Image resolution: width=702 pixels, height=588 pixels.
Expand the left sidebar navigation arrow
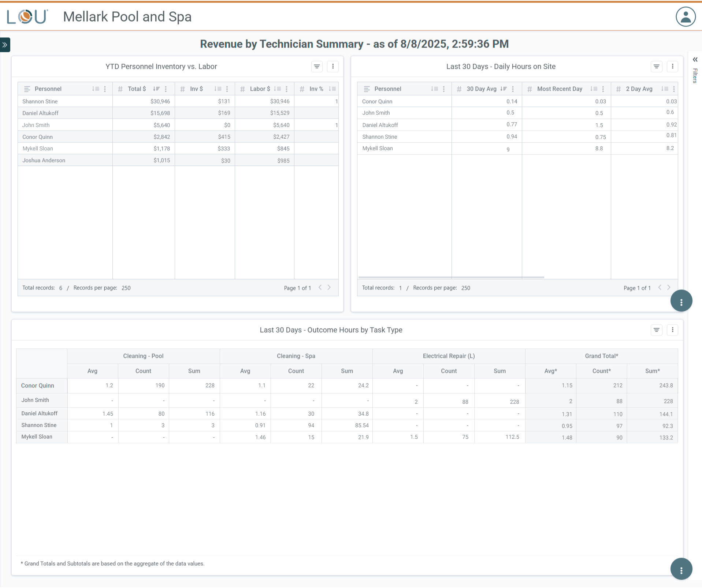(5, 45)
